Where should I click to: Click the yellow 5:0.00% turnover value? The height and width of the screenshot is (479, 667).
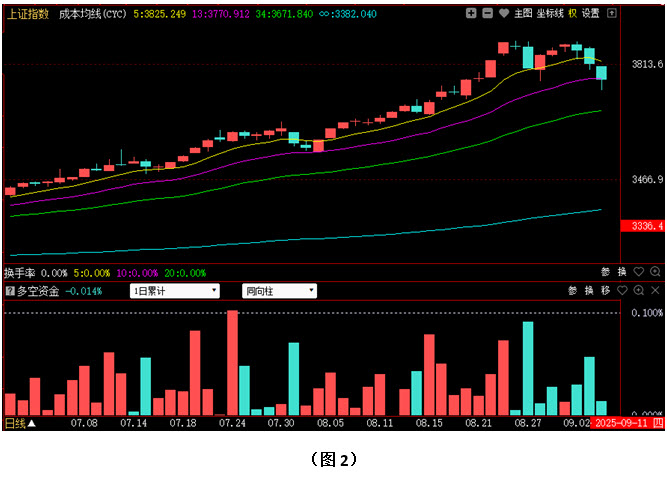[x=92, y=273]
